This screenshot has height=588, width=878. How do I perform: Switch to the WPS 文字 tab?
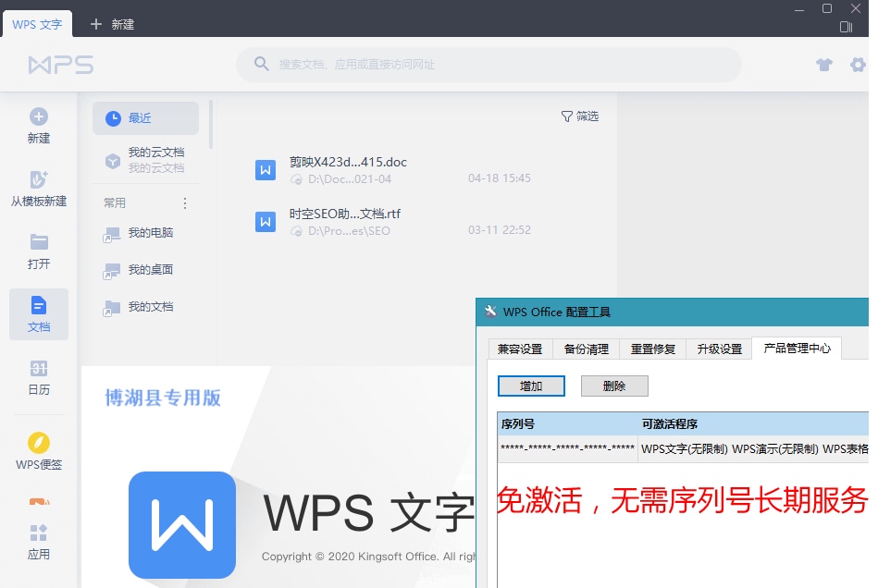(38, 24)
